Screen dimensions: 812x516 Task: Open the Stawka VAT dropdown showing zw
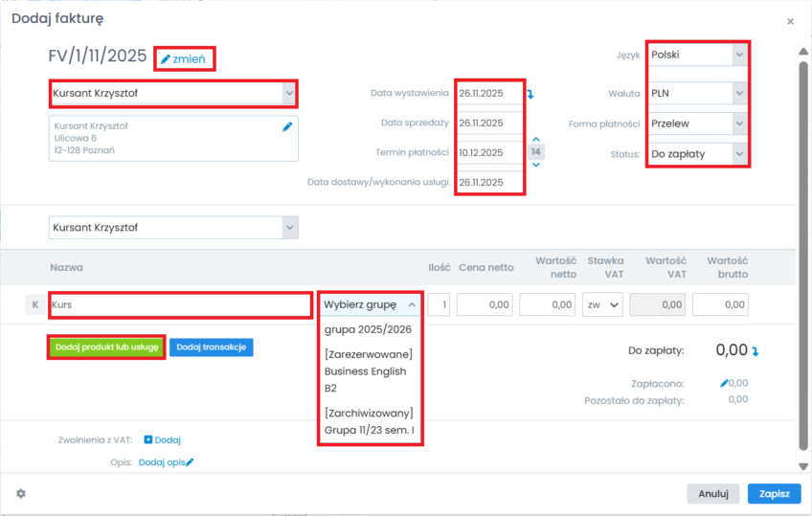click(x=602, y=304)
